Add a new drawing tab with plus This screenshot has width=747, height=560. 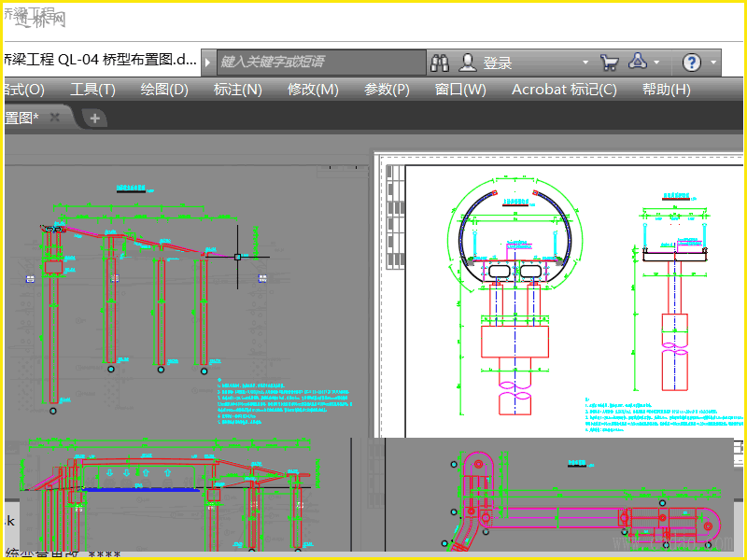(x=94, y=118)
